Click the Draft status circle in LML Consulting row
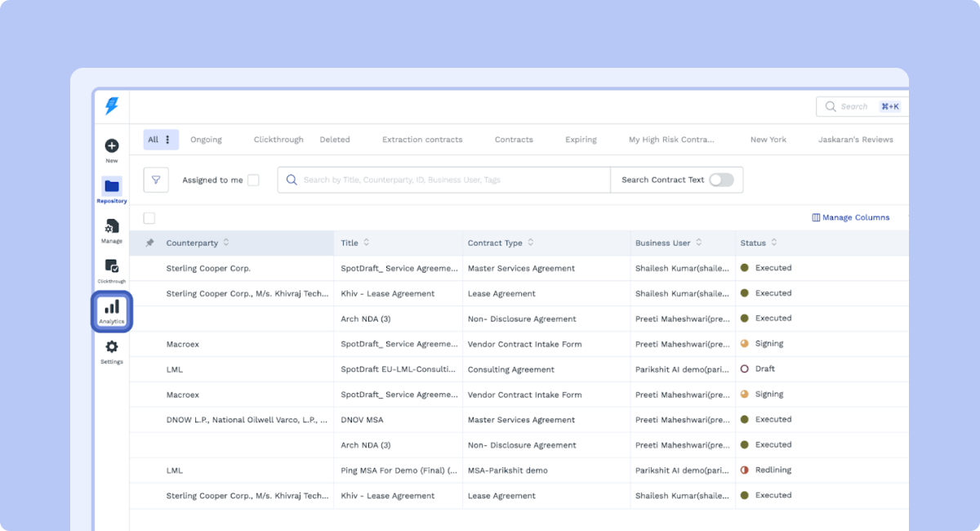The height and width of the screenshot is (531, 980). pos(744,369)
